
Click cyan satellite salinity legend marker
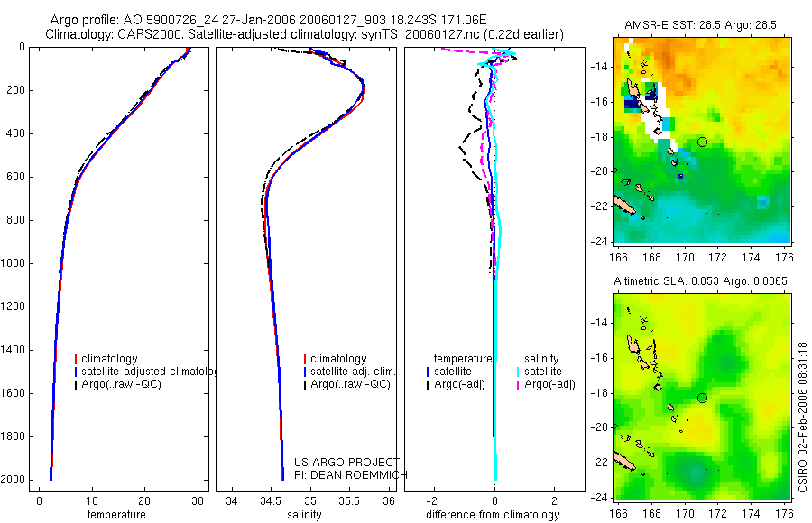pyautogui.click(x=517, y=372)
